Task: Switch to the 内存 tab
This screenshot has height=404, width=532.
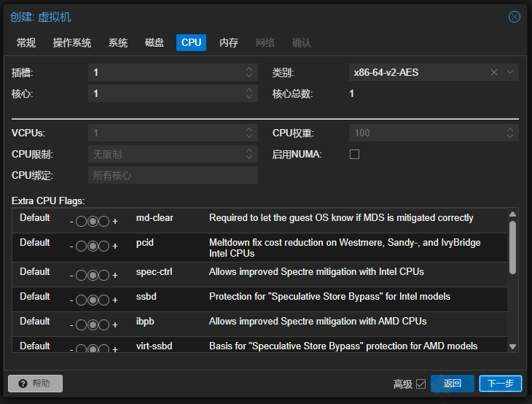Action: click(x=229, y=43)
